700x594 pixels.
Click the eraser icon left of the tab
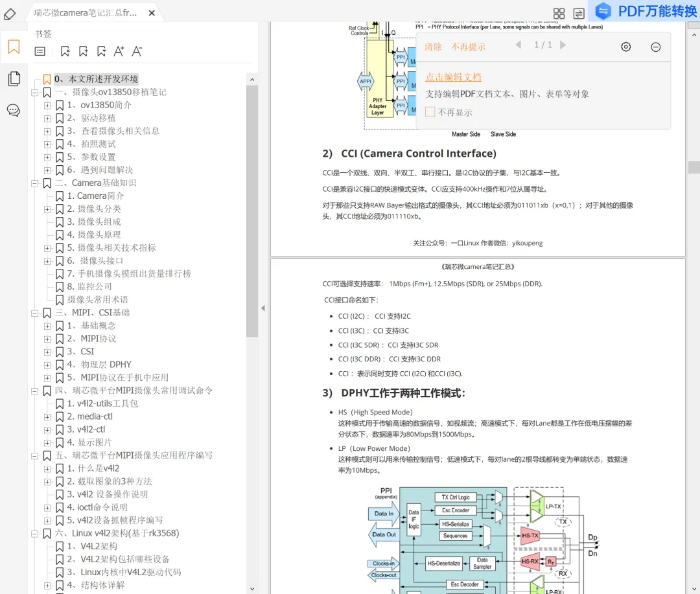coord(10,14)
